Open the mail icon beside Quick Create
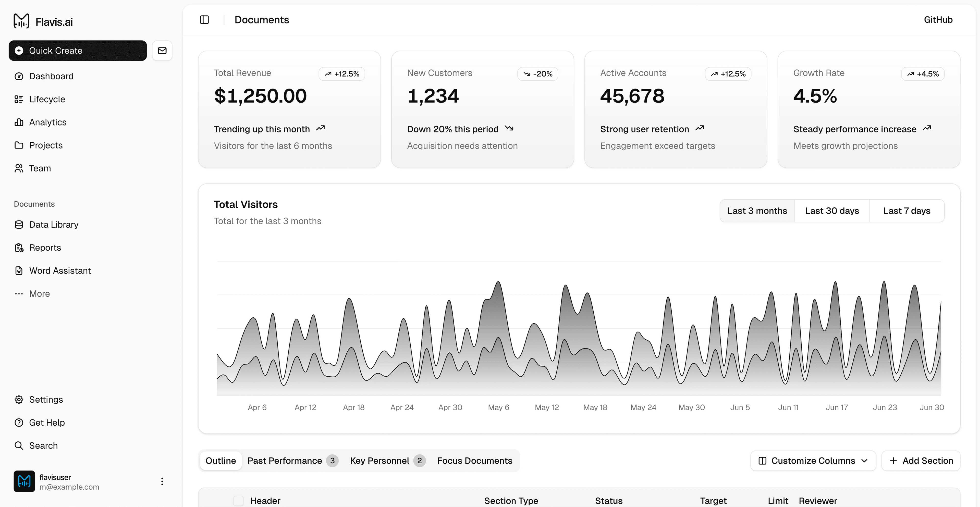This screenshot has width=980, height=507. pyautogui.click(x=162, y=50)
